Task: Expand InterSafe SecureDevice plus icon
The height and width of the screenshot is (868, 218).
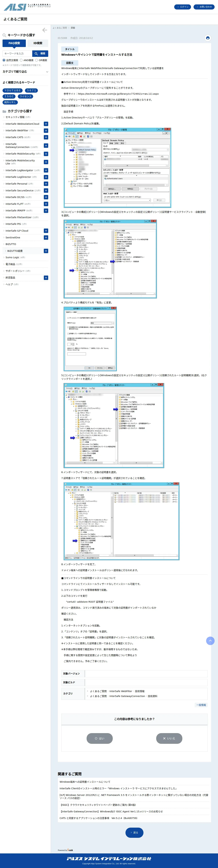Action: (46, 190)
